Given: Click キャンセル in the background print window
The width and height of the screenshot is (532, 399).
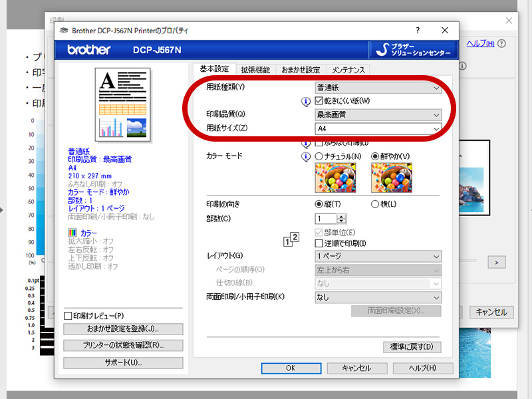Looking at the screenshot, I should coord(491,312).
